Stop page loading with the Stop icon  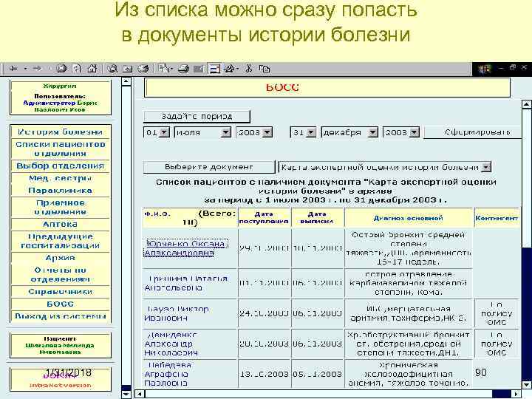click(61, 69)
